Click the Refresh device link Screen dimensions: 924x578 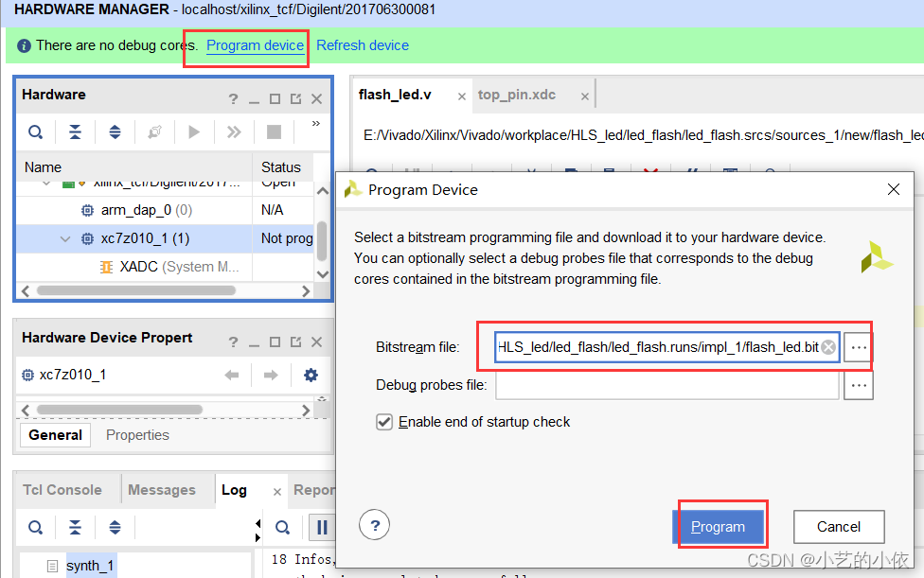pyautogui.click(x=363, y=46)
